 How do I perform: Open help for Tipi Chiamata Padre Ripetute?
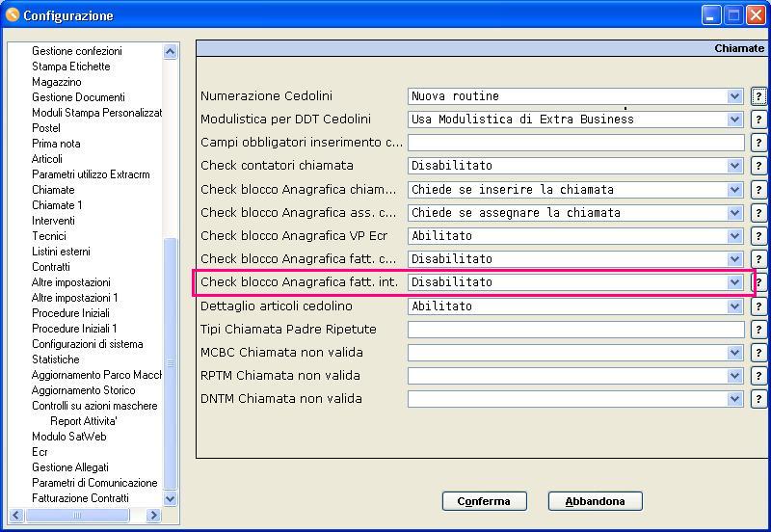pyautogui.click(x=758, y=329)
